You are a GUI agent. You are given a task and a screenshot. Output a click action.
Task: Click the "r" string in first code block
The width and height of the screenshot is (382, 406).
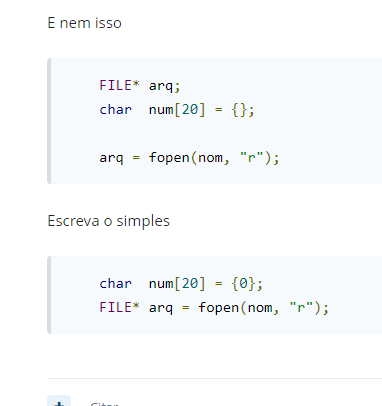(251, 157)
